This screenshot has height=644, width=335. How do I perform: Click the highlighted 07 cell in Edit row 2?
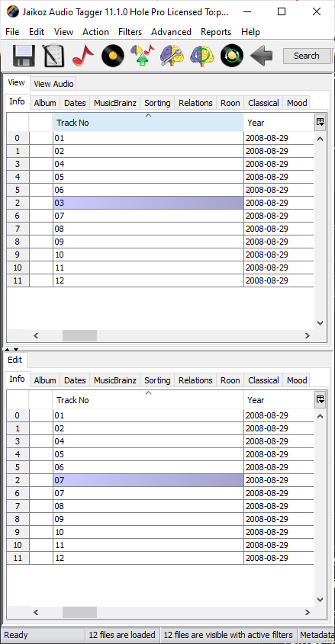(148, 479)
